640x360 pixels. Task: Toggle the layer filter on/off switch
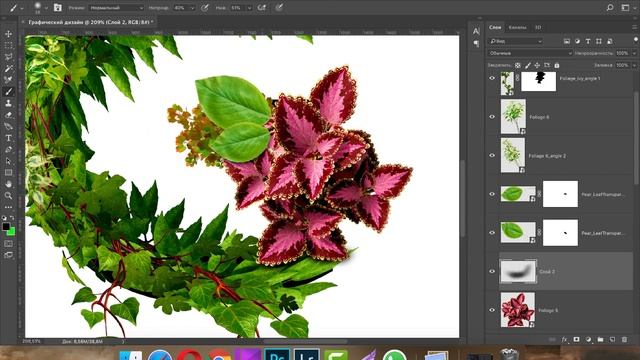[x=636, y=40]
